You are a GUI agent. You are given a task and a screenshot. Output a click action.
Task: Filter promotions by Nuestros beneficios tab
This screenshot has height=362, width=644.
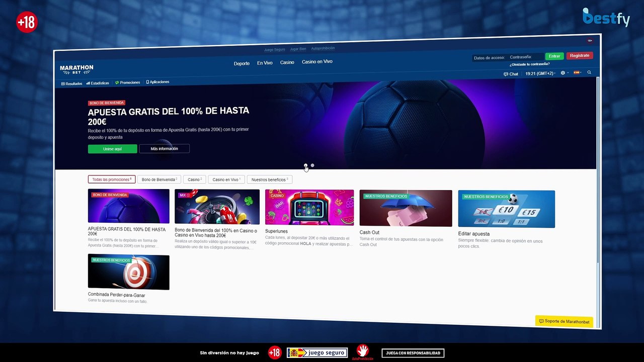tap(270, 179)
